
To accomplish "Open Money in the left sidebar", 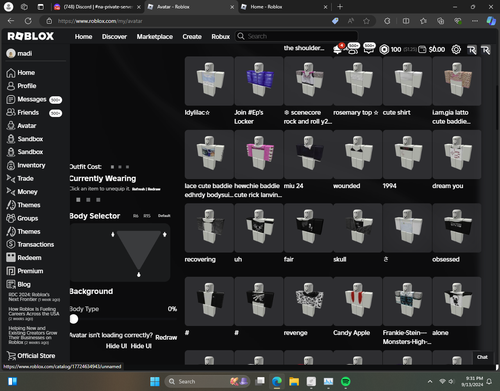I will click(22, 192).
